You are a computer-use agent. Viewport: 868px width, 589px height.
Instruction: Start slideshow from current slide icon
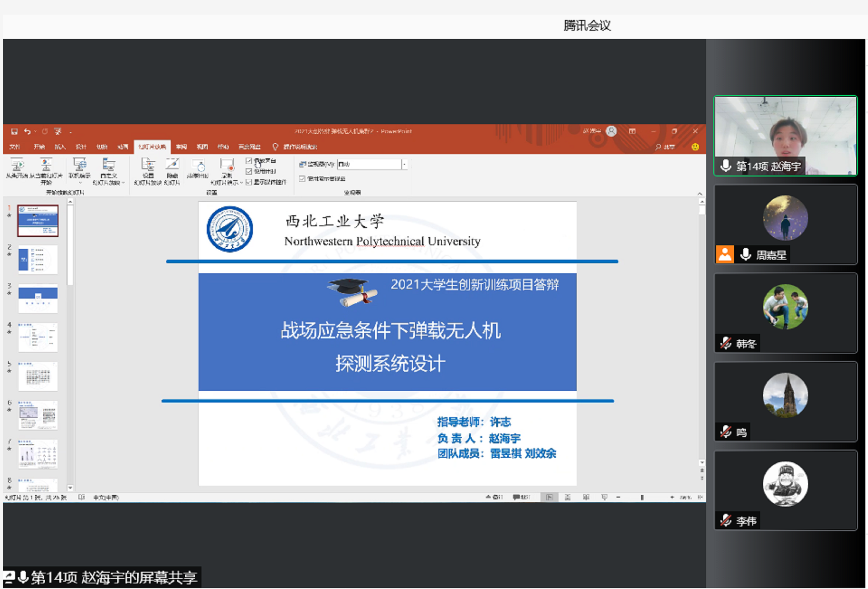click(x=46, y=165)
